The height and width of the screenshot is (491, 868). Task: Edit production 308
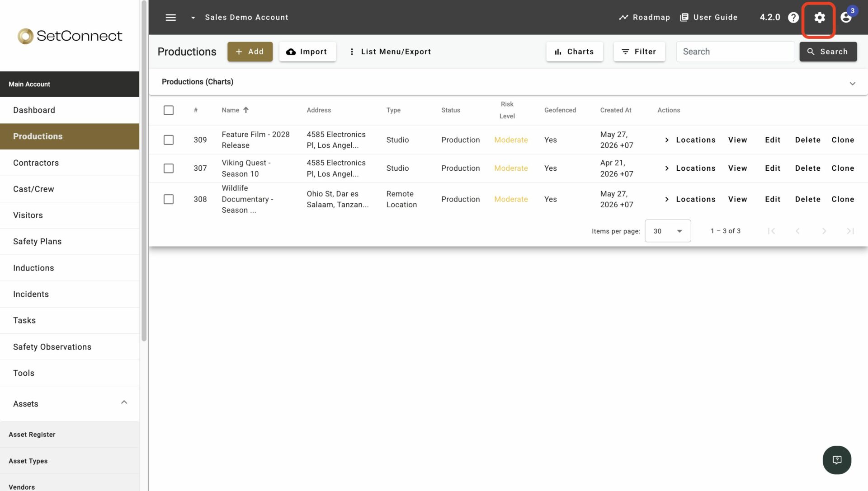(773, 199)
